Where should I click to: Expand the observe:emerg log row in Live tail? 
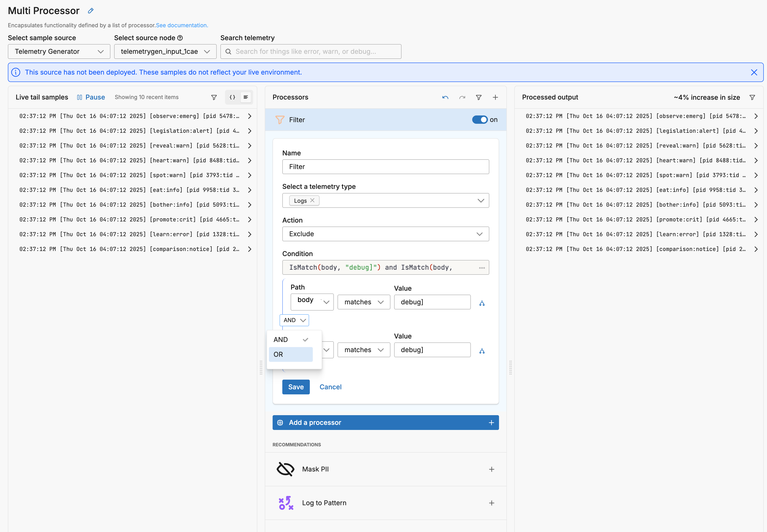(250, 116)
